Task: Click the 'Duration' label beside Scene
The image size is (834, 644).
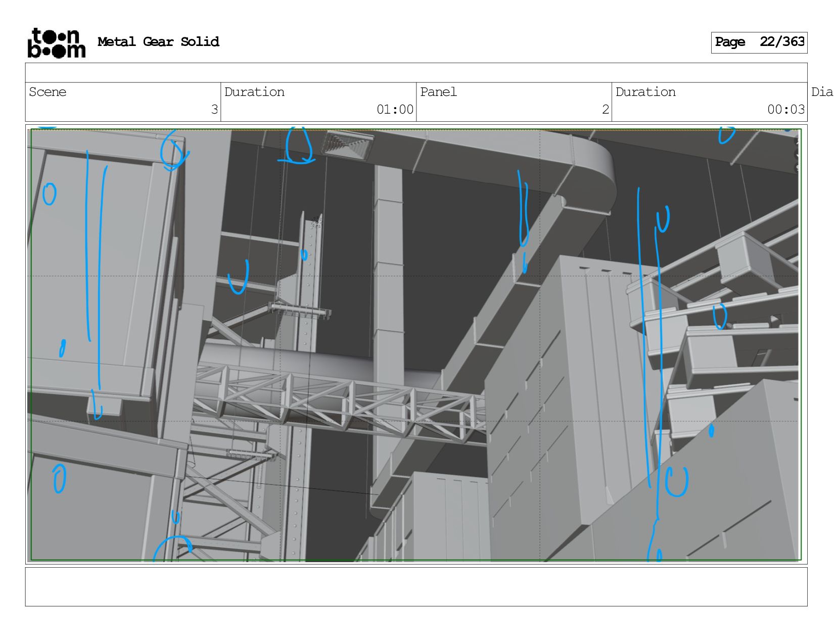Action: [x=254, y=92]
